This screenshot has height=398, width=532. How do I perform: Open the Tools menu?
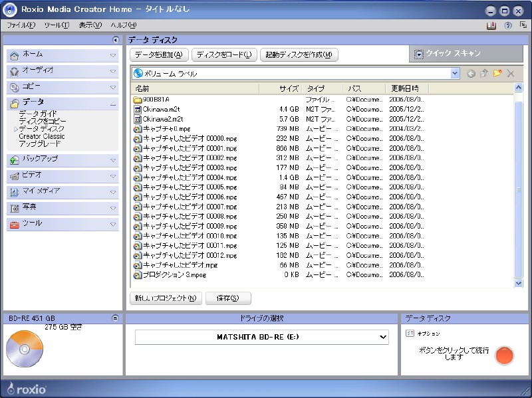coord(57,25)
